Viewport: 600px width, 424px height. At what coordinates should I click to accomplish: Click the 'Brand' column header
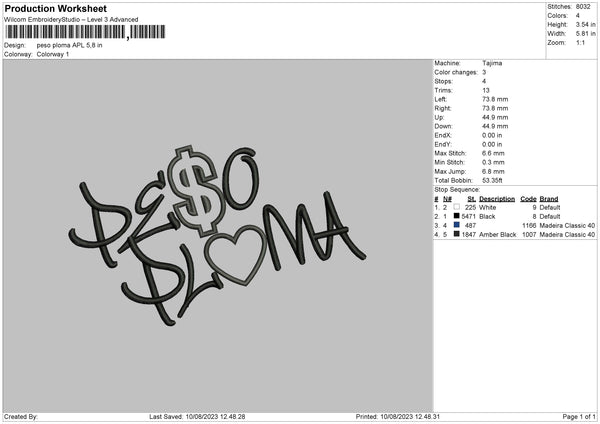coord(549,199)
